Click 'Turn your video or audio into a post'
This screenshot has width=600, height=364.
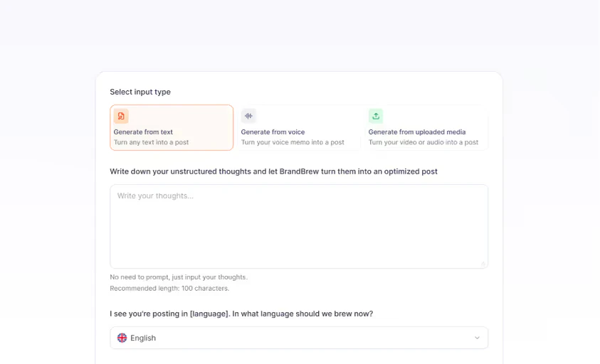[x=423, y=142]
